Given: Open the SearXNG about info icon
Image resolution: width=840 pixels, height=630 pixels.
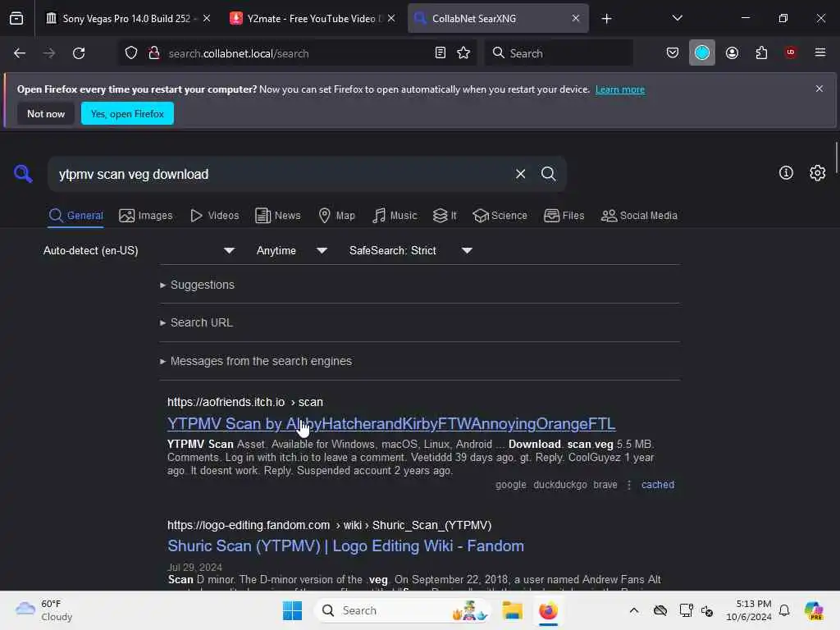Looking at the screenshot, I should (786, 172).
